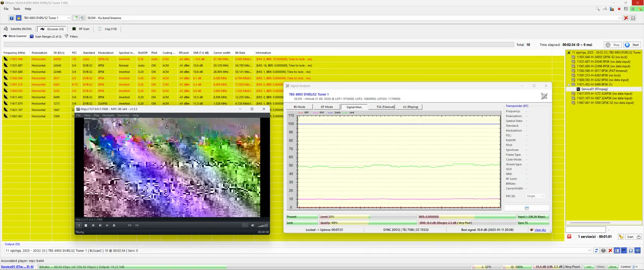Open the Signal Mon. tab
This screenshot has width=644, height=270.
pyautogui.click(x=354, y=107)
